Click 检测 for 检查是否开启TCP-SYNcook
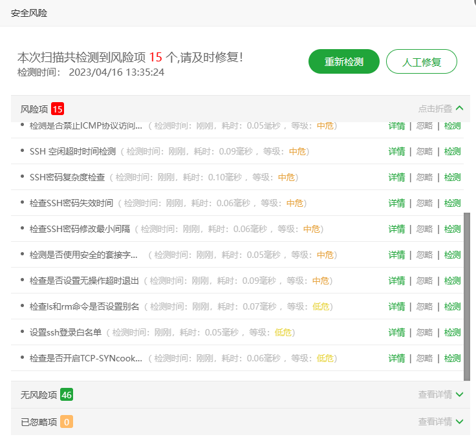476x448 pixels. point(452,358)
